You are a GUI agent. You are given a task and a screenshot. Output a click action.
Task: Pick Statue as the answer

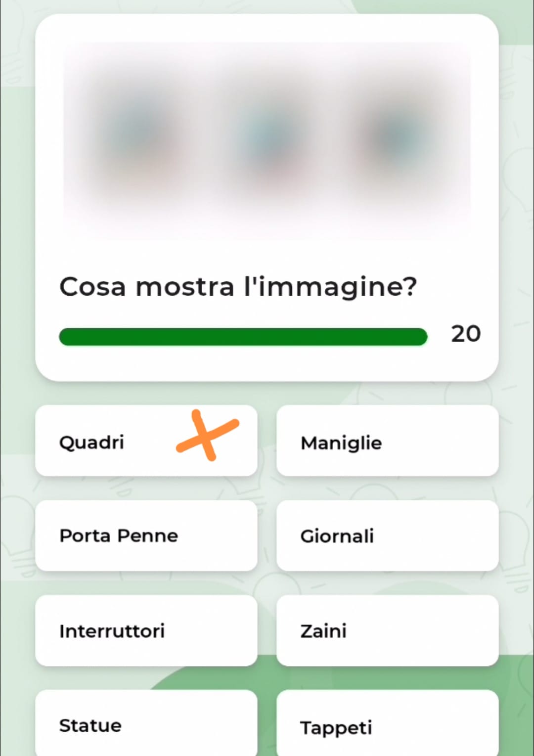pos(146,723)
